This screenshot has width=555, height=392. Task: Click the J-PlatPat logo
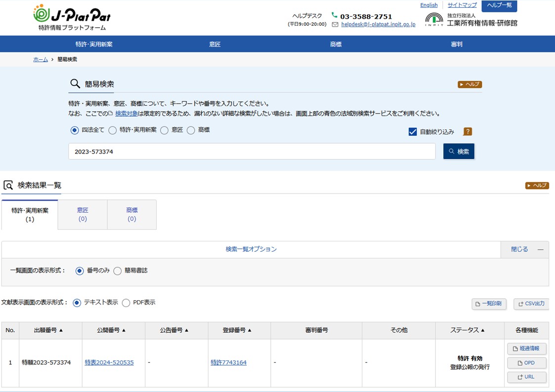72,17
